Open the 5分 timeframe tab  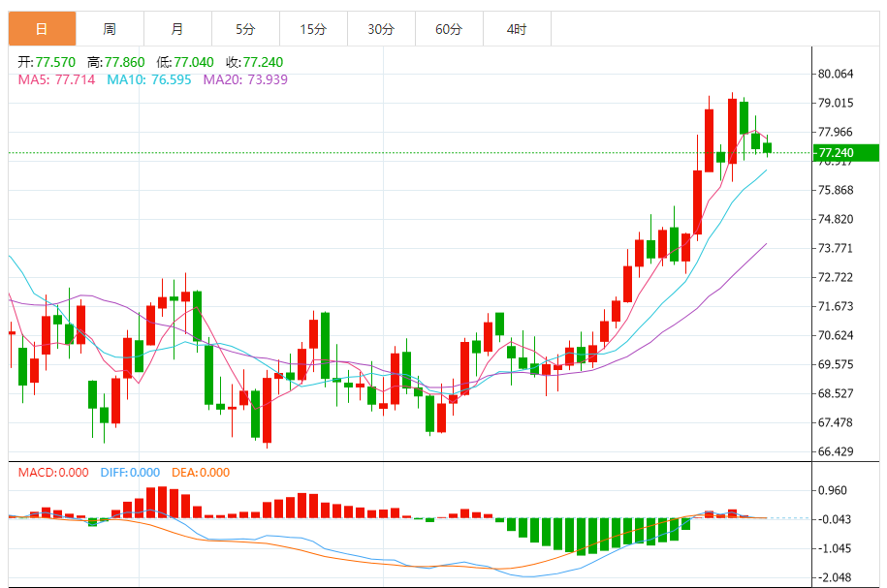pyautogui.click(x=245, y=29)
